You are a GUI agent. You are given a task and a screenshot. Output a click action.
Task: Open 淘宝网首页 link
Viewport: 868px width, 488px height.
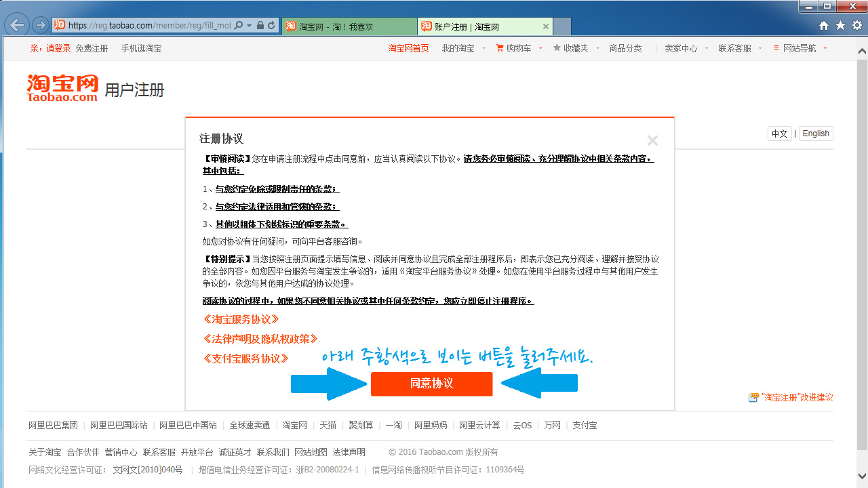[x=408, y=48]
